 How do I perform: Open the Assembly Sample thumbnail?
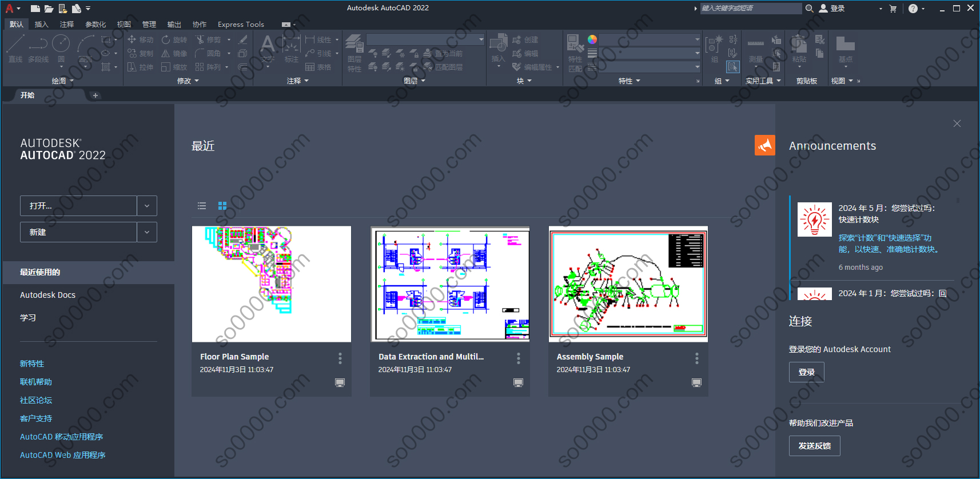pos(628,284)
